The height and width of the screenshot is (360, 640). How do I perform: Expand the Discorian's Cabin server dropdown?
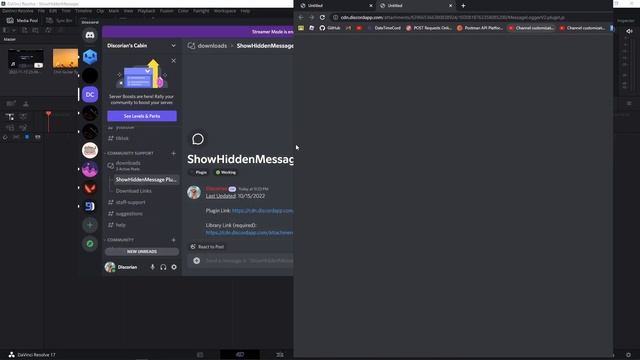click(173, 46)
